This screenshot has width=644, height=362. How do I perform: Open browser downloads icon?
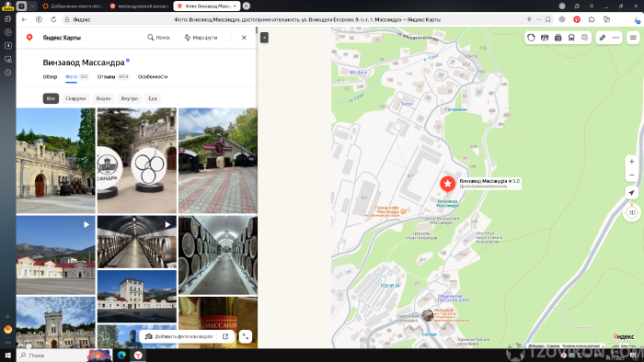(637, 19)
